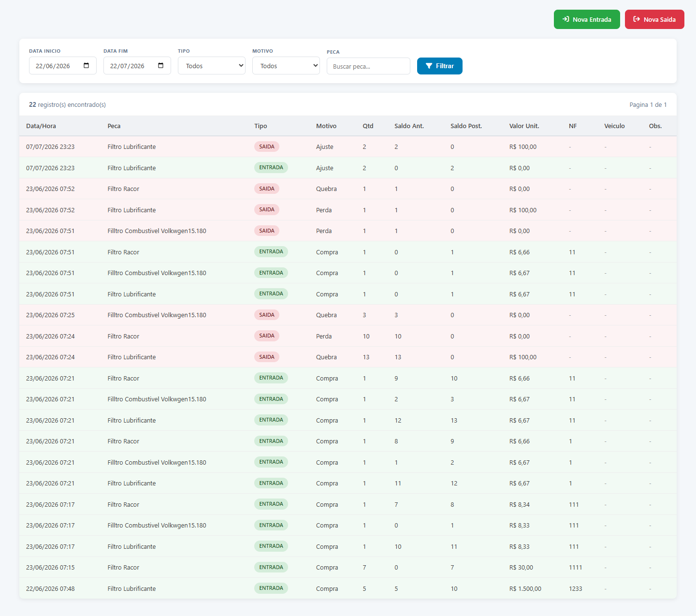Click the Nova Saida button
This screenshot has height=616, width=696.
tap(654, 19)
